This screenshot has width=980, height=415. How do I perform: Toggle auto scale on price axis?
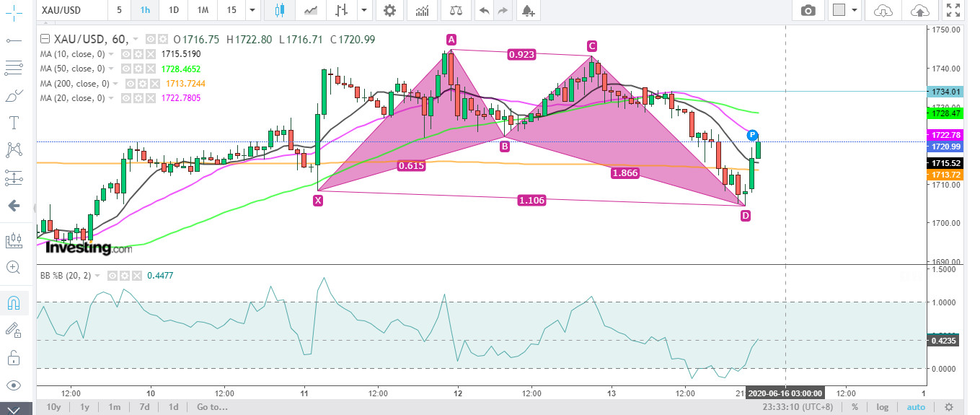[x=916, y=407]
